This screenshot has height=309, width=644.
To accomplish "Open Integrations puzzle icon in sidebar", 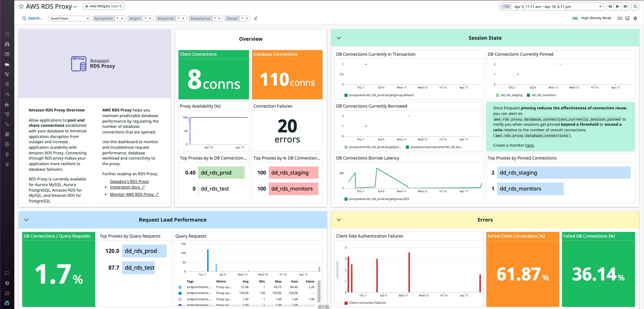I will pos(7,104).
